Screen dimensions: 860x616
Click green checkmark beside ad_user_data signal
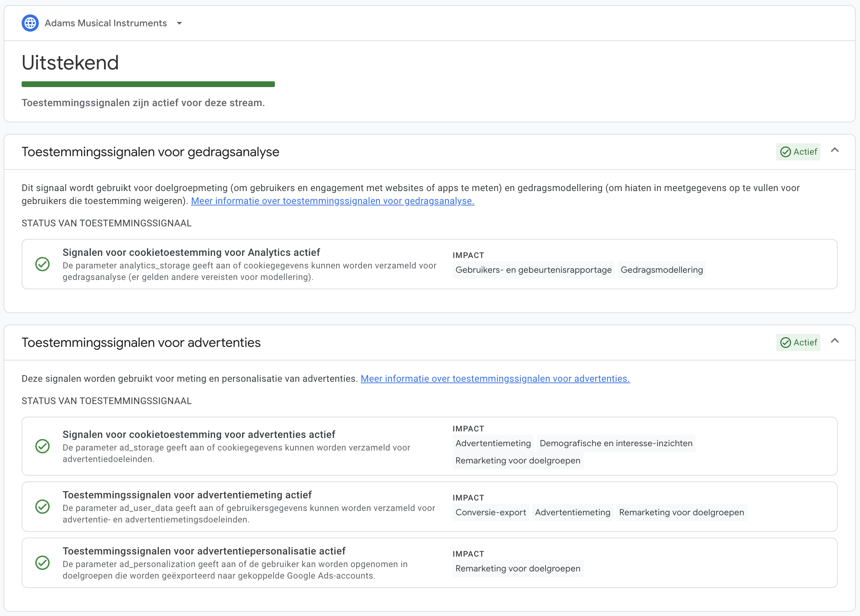(42, 507)
